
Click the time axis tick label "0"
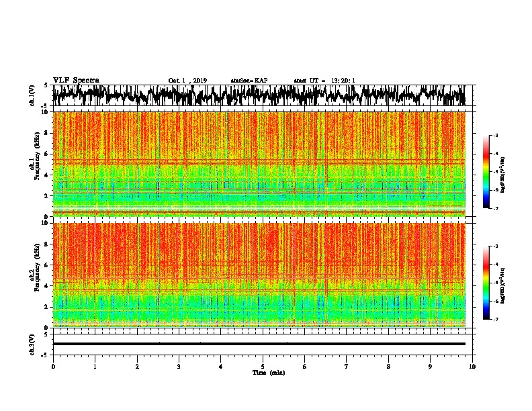tap(53, 367)
